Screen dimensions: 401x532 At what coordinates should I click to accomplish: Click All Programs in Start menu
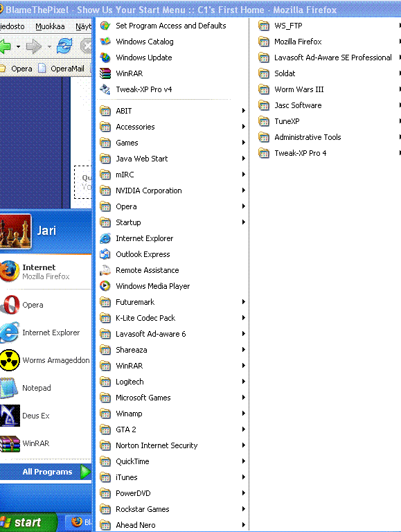46,472
